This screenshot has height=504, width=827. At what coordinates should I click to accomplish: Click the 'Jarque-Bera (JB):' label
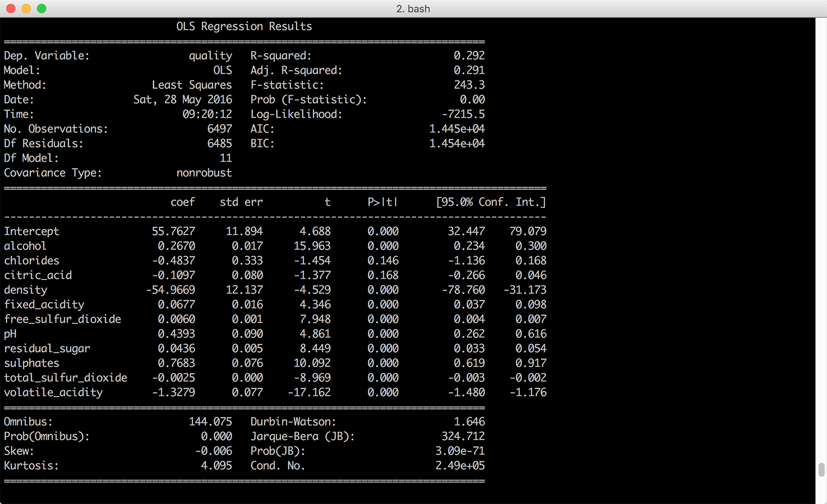(x=302, y=436)
